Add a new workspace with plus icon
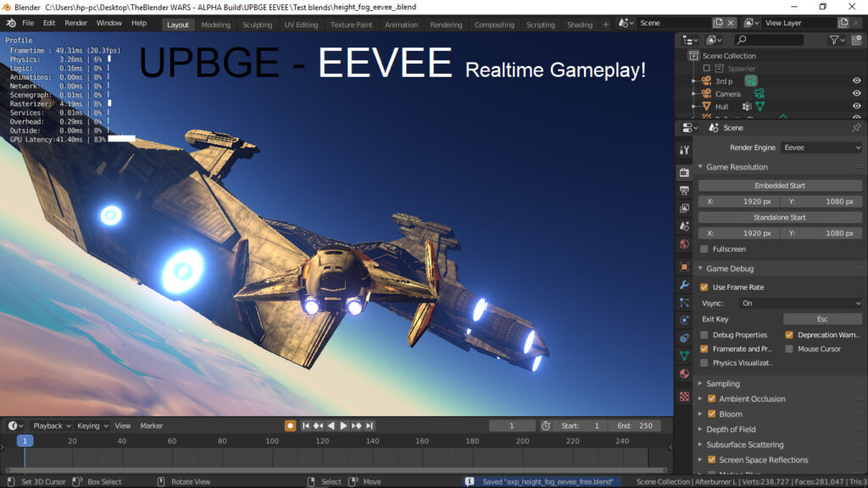Image resolution: width=868 pixels, height=488 pixels. pyautogui.click(x=605, y=25)
